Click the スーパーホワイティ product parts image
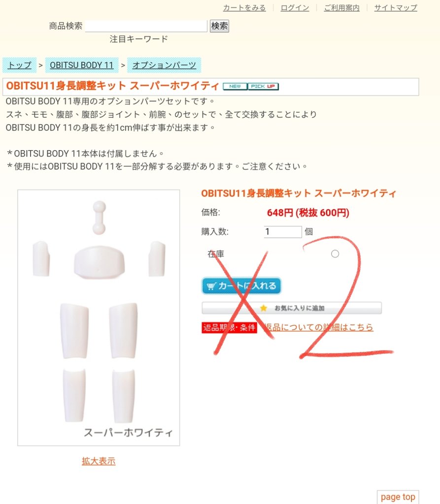Image resolution: width=440 pixels, height=504 pixels. (x=99, y=317)
